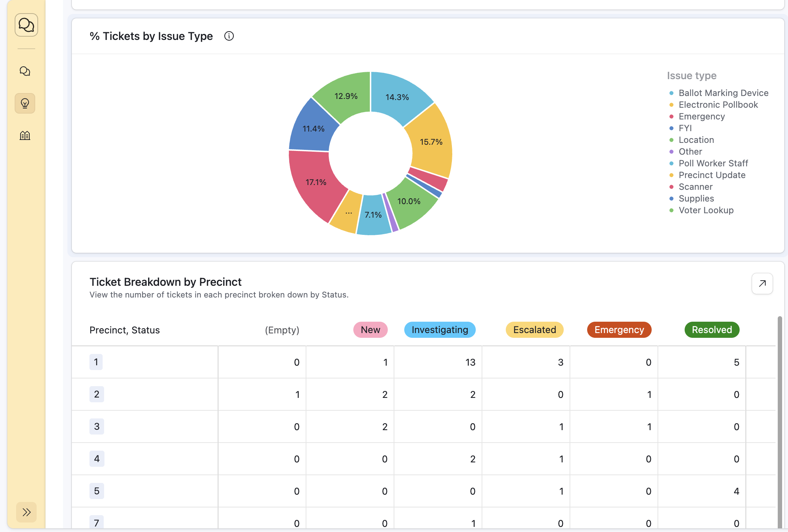Image resolution: width=788 pixels, height=532 pixels.
Task: Select the chat history sidebar icon
Action: point(25,71)
